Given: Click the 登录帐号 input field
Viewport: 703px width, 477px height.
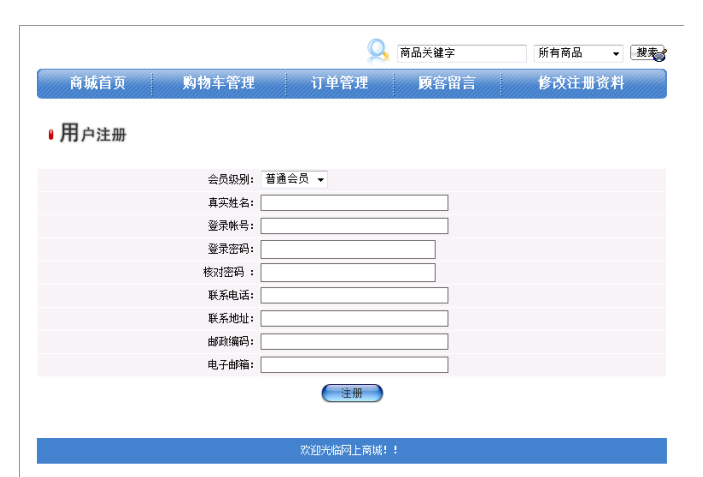Looking at the screenshot, I should coord(354,226).
